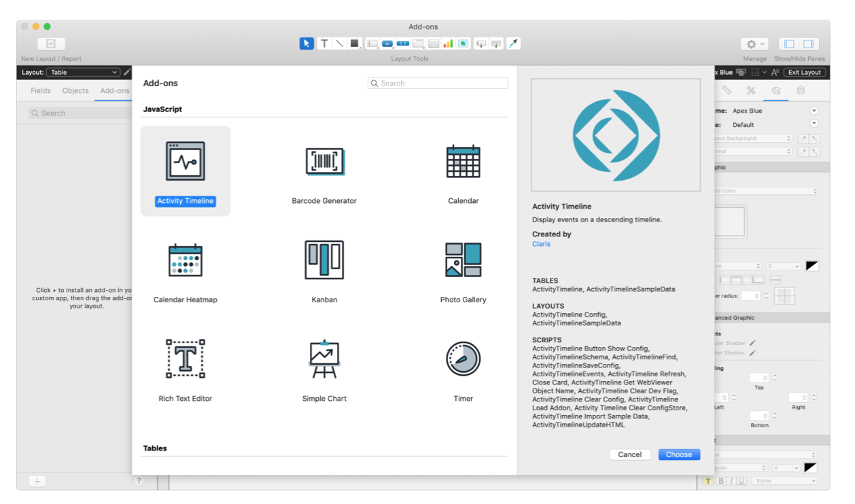Open the Inspector Position ruler tab
This screenshot has height=504, width=855.
(727, 90)
